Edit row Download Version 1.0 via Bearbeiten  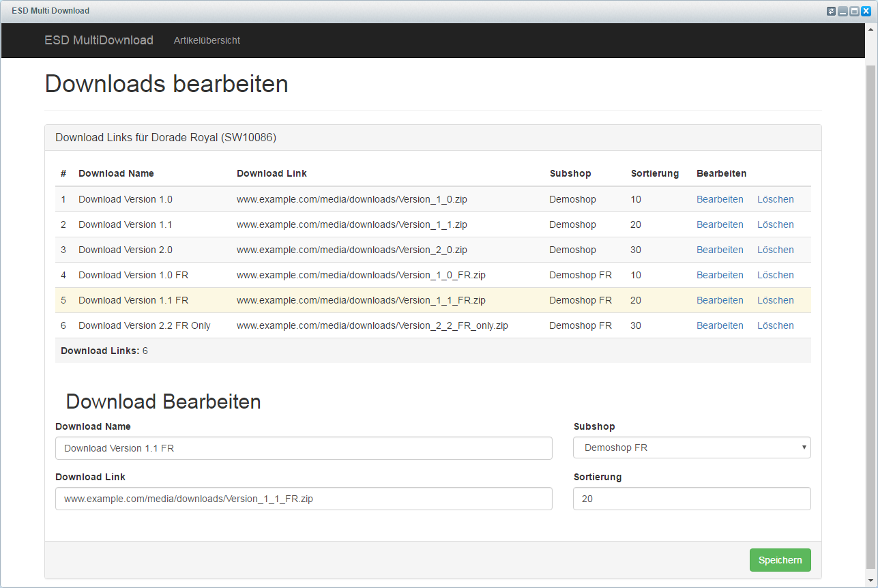720,199
